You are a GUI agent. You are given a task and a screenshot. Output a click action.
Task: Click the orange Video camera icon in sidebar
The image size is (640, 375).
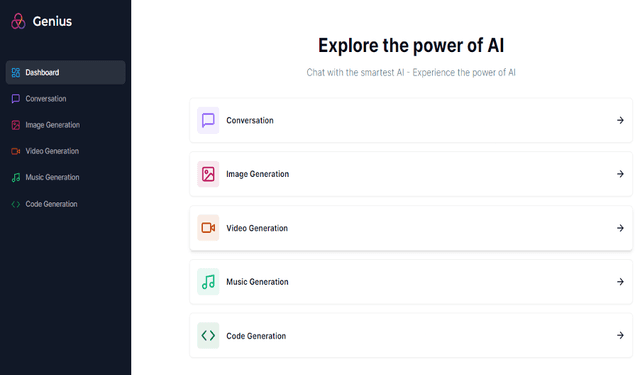click(x=16, y=151)
